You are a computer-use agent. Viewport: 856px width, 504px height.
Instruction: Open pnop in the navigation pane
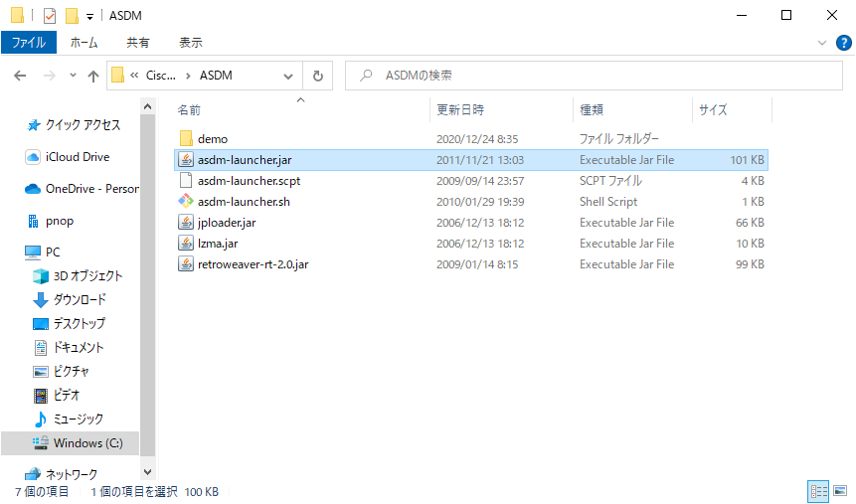[50, 221]
